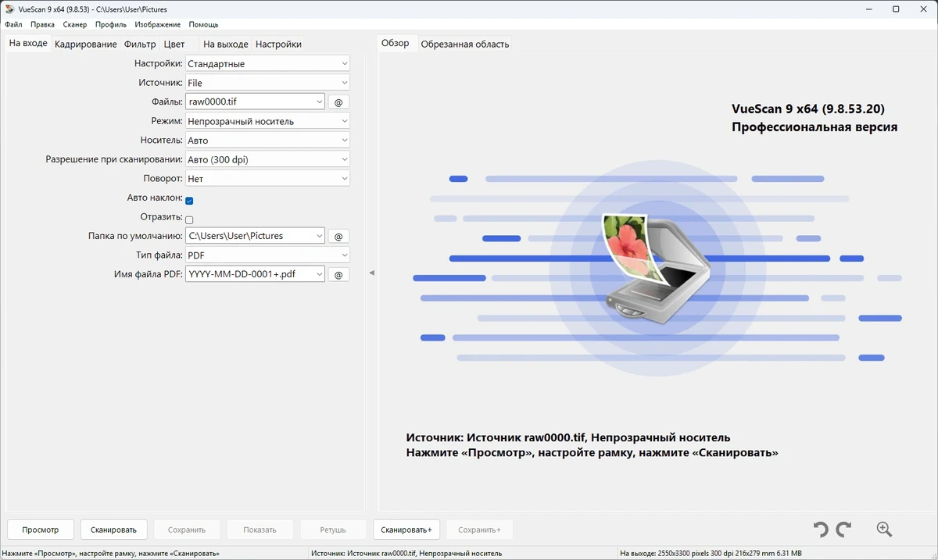Click the @ button next to Имя файла PDF
938x560 pixels.
(338, 274)
